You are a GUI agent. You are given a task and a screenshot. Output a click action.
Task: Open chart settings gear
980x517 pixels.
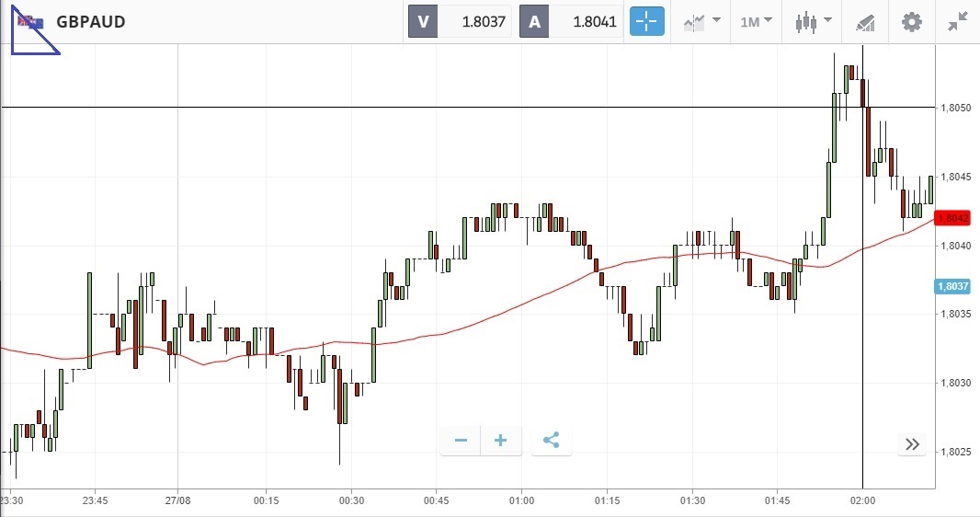pos(911,21)
